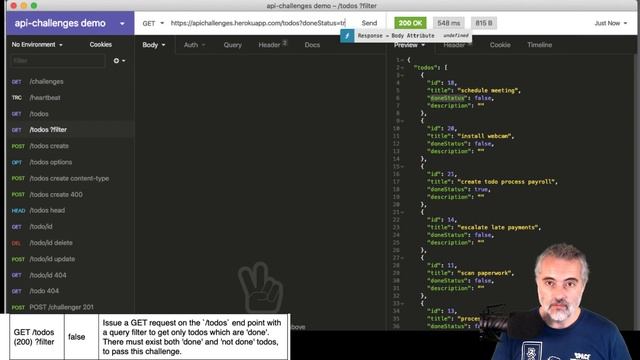Send the request
640x360 pixels.
point(369,23)
